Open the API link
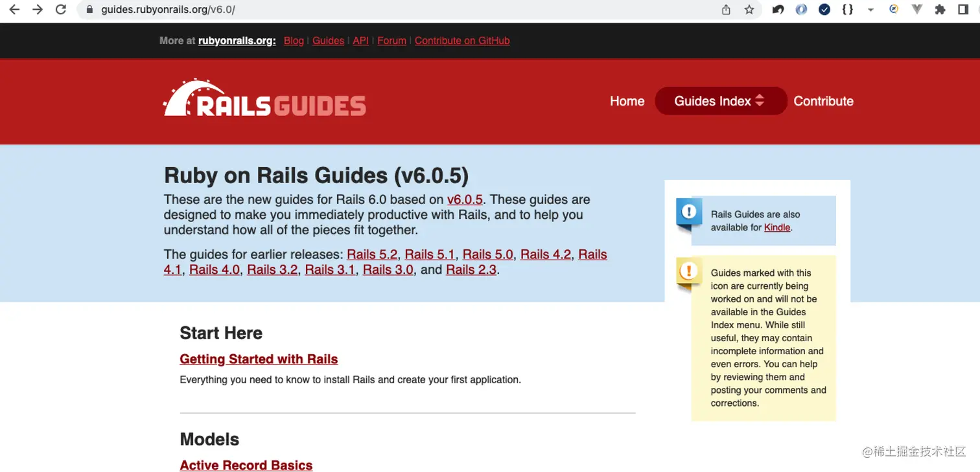 pos(360,40)
